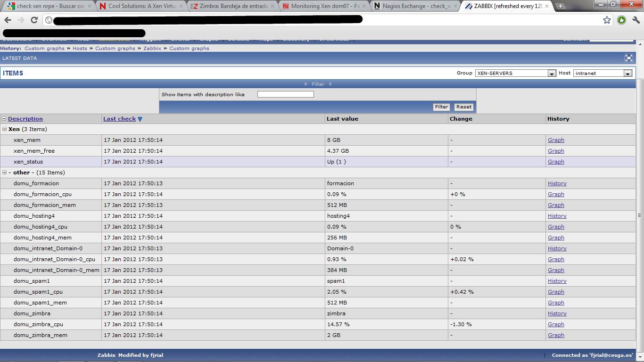
Task: Open the Group dropdown showing XEN-SERVERS
Action: point(515,73)
